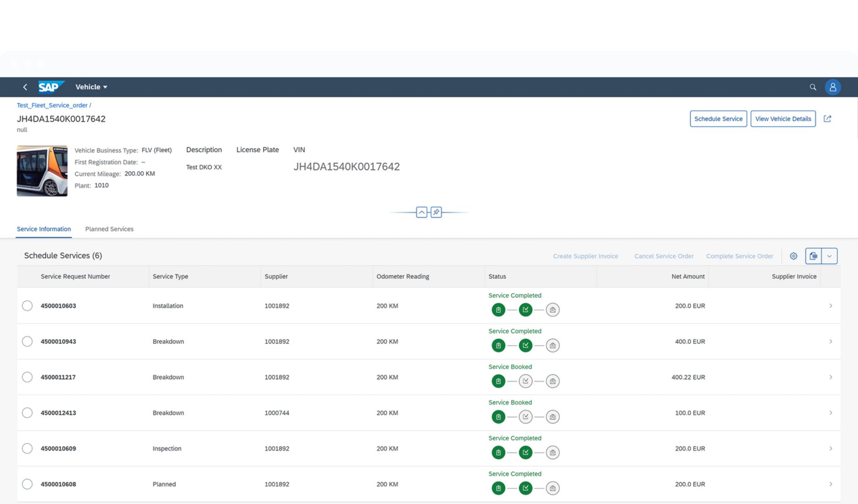Open Test_Fleet_Service_order breadcrumb link
858x504 pixels.
52,105
